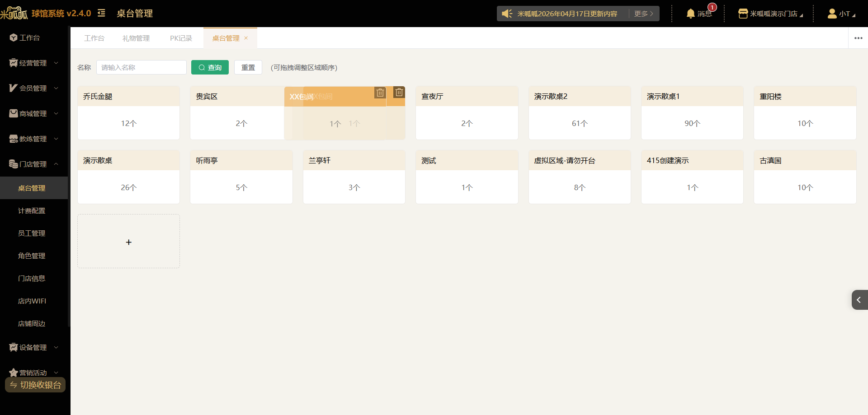Click the announcement speaker icon
868x415 pixels.
click(x=507, y=14)
